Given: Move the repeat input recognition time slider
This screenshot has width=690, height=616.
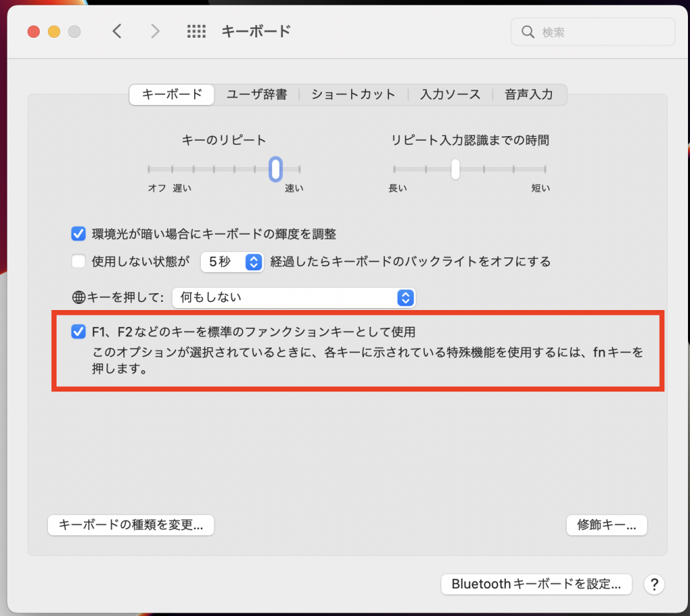Looking at the screenshot, I should (x=455, y=169).
